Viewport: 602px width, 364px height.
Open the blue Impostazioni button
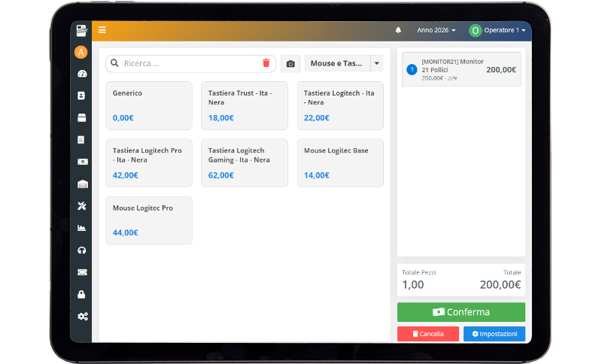click(x=494, y=334)
